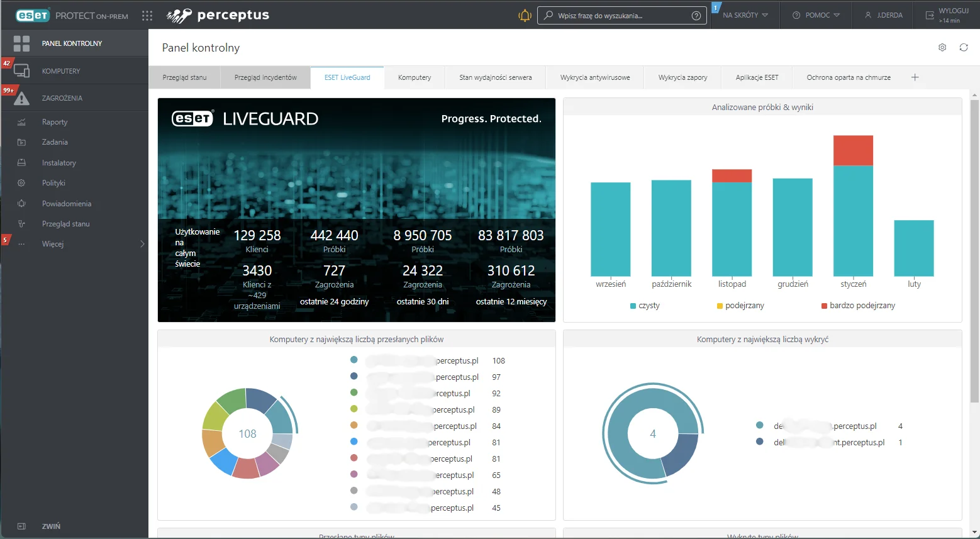Click the dashboard settings gear icon

942,48
